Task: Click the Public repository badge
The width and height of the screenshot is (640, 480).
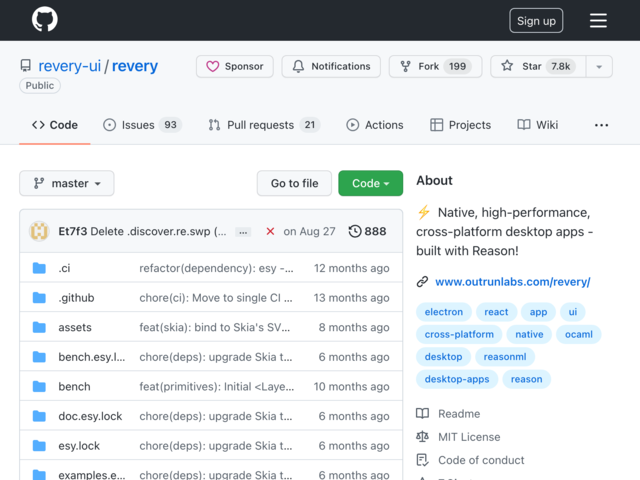Action: [x=40, y=86]
